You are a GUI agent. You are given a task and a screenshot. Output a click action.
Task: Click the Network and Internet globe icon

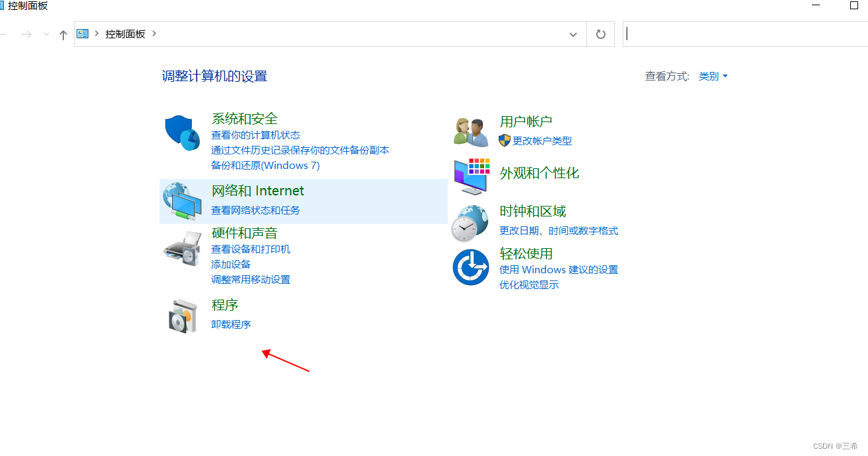tap(182, 201)
